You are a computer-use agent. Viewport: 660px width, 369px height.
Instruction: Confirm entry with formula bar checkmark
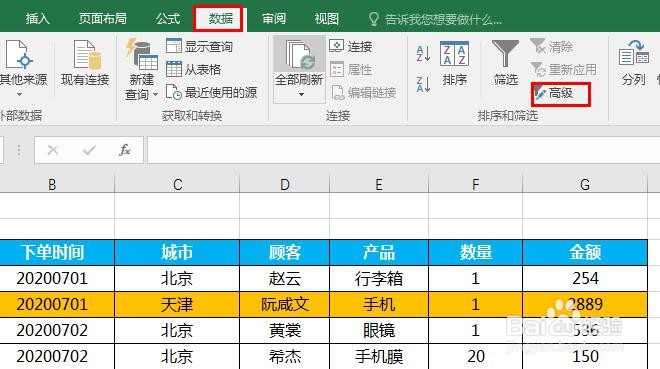click(x=89, y=150)
